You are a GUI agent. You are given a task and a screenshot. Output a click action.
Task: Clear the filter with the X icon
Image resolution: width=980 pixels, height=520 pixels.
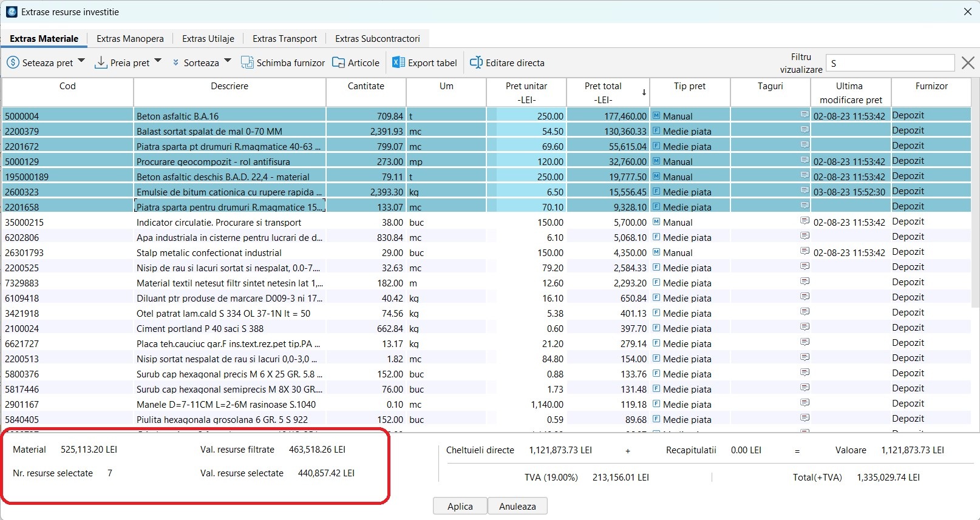coord(968,62)
